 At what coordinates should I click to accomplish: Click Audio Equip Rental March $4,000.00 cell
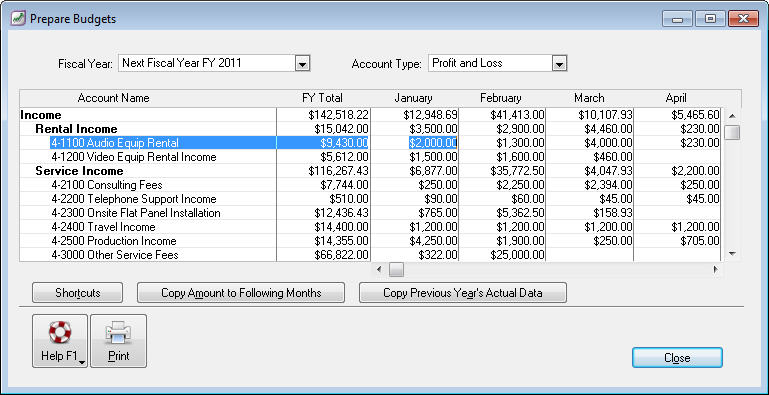590,143
